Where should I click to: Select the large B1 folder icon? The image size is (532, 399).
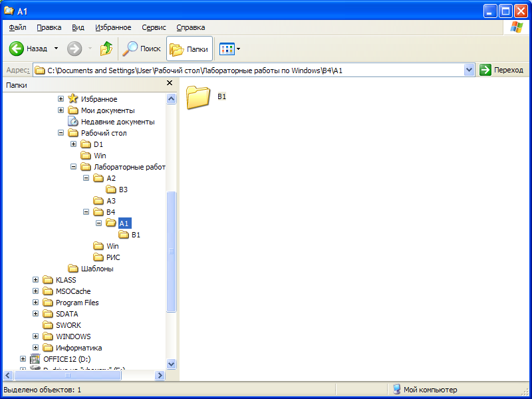point(198,97)
